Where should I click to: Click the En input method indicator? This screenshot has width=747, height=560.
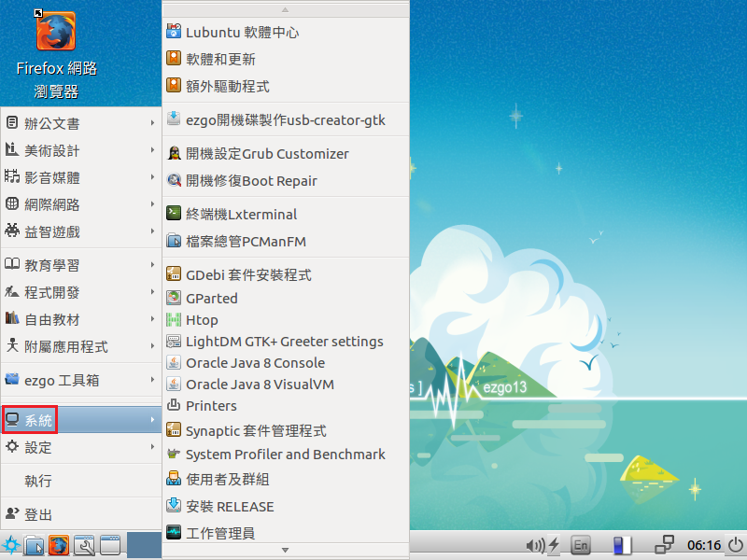(580, 545)
